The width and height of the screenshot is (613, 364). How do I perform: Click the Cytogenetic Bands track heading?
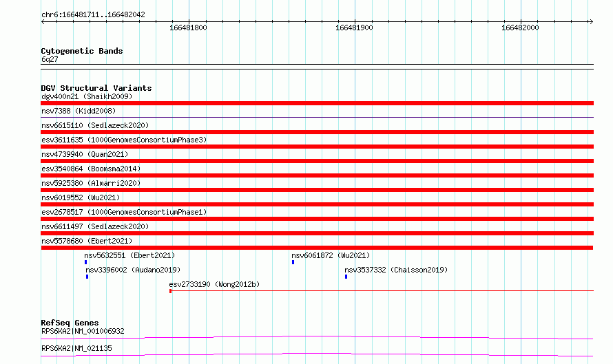tap(82, 51)
